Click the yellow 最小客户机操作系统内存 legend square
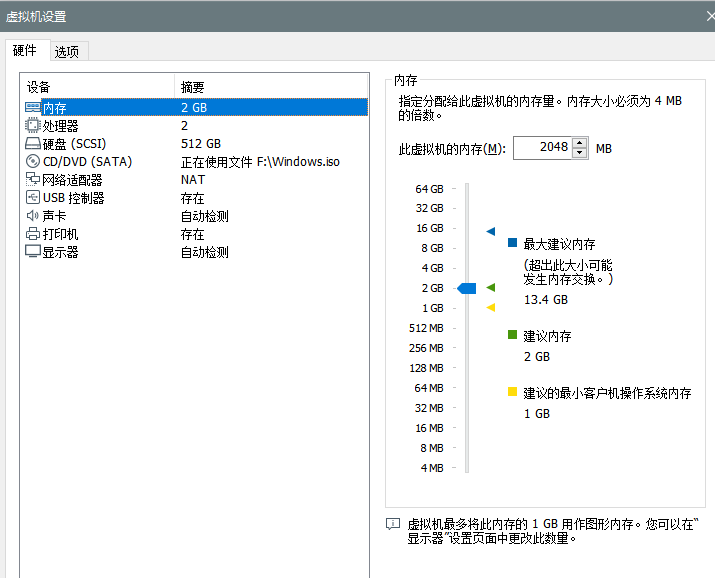The width and height of the screenshot is (715, 578). point(513,392)
